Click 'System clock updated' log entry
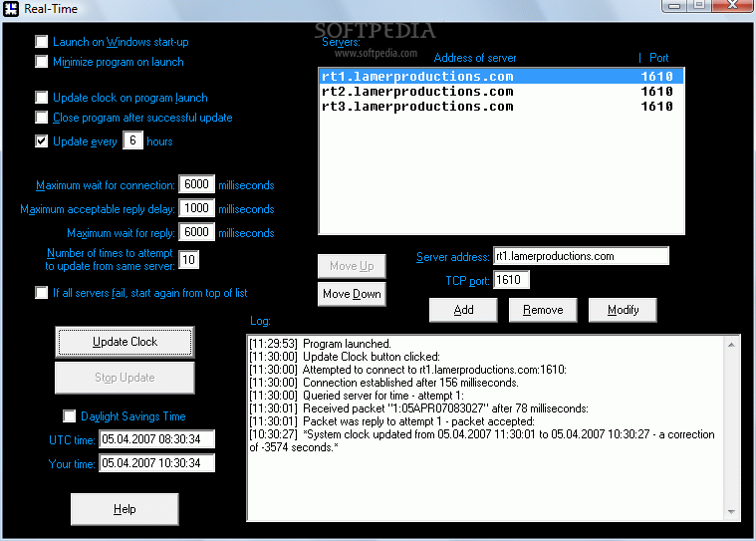Screen dimensions: 756x541 point(482,440)
